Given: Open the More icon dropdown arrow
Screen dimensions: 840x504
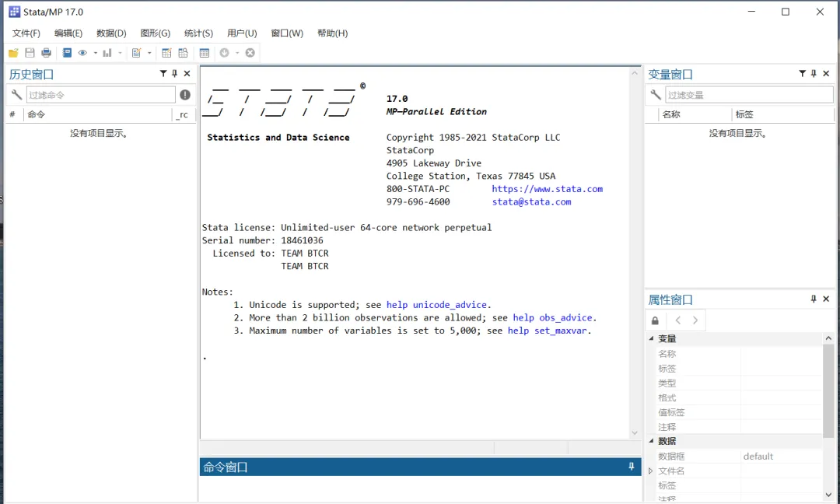Looking at the screenshot, I should point(237,52).
